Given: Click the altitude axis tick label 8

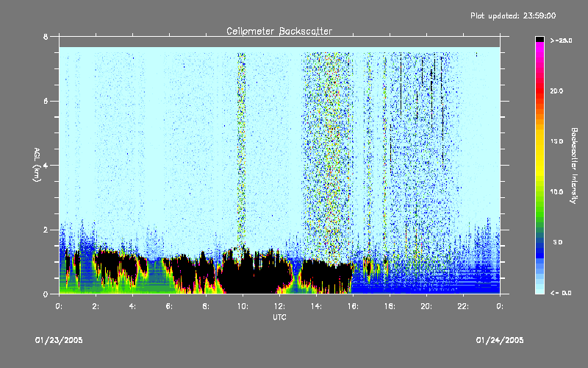Looking at the screenshot, I should (x=46, y=37).
